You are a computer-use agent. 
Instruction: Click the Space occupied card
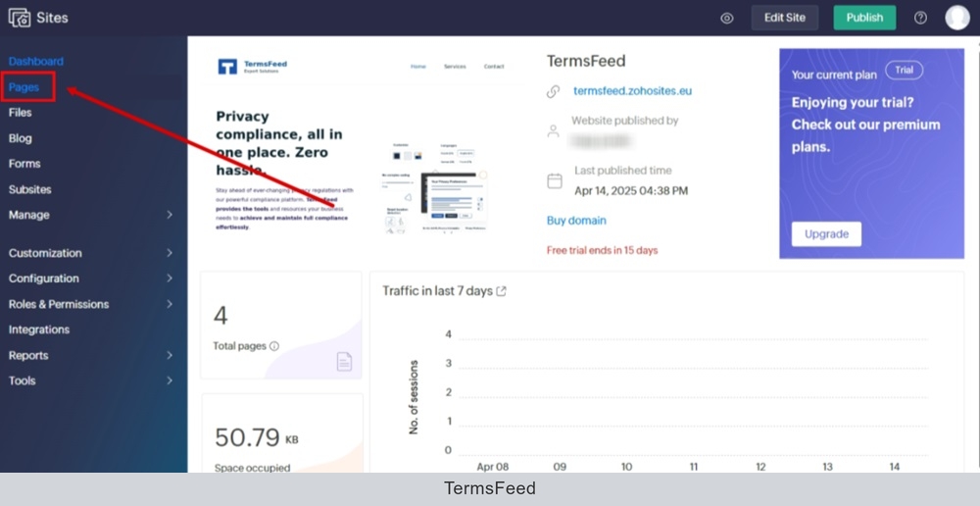(282, 432)
